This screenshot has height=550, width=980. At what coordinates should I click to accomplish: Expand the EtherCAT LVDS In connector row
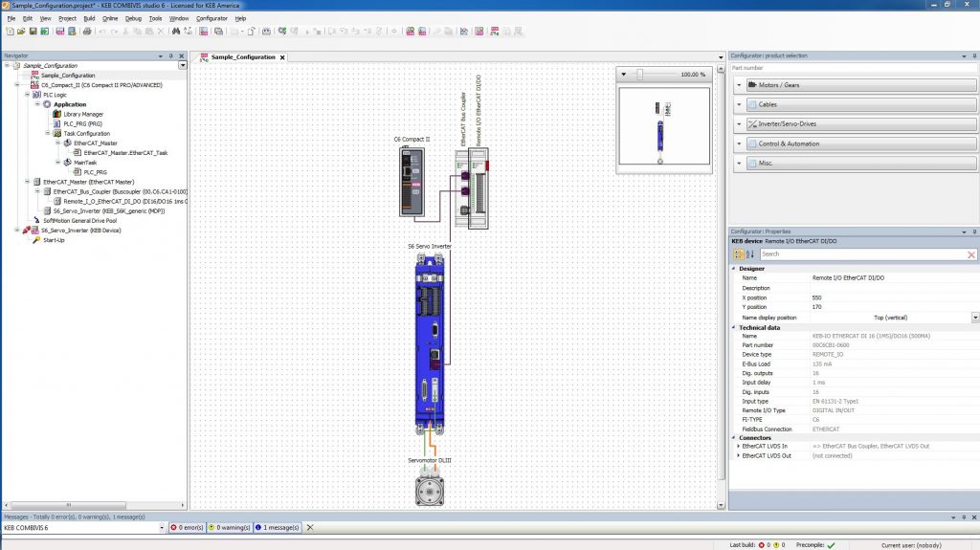tap(738, 447)
